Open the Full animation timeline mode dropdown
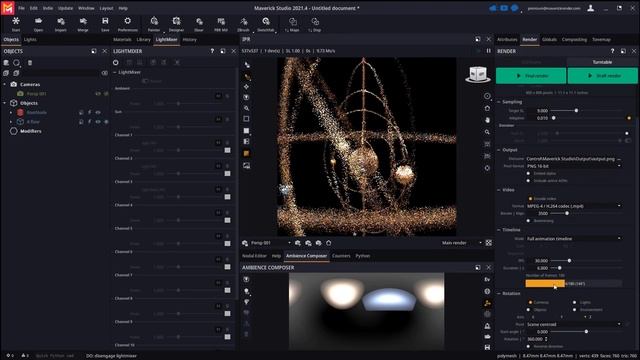This screenshot has height=360, width=640. point(573,239)
